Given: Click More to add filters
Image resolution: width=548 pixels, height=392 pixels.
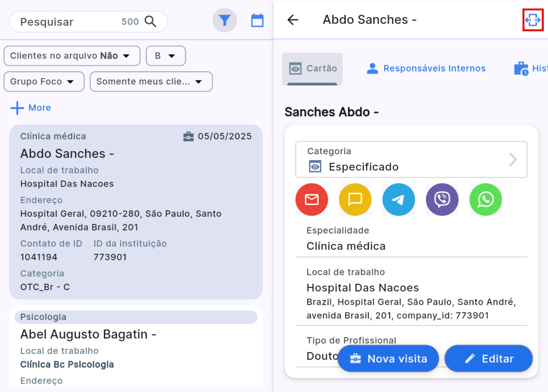Looking at the screenshot, I should point(31,108).
